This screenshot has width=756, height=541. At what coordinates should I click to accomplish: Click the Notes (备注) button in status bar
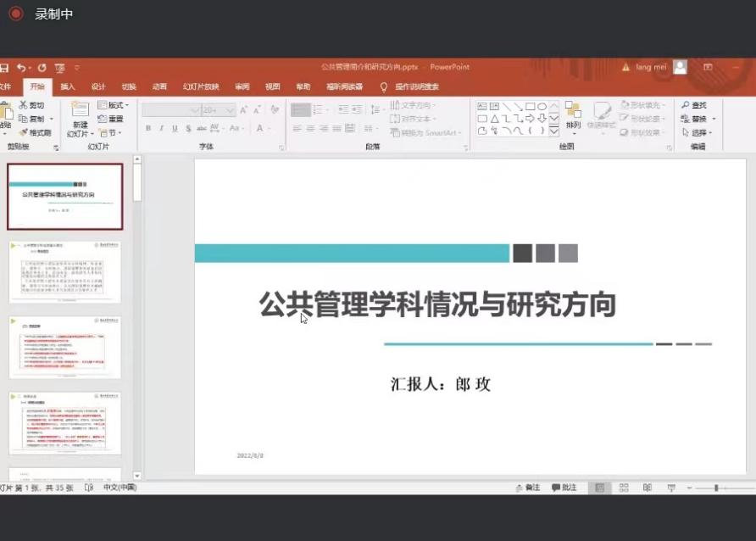(527, 488)
